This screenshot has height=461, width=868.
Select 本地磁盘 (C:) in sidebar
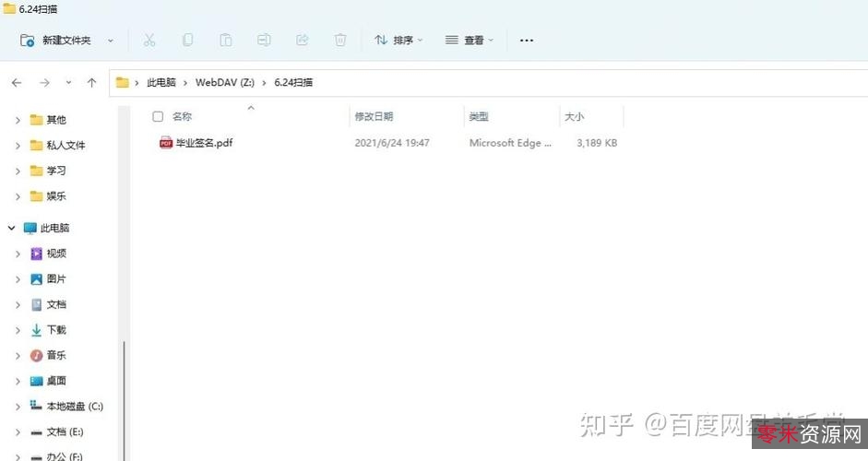tap(74, 407)
